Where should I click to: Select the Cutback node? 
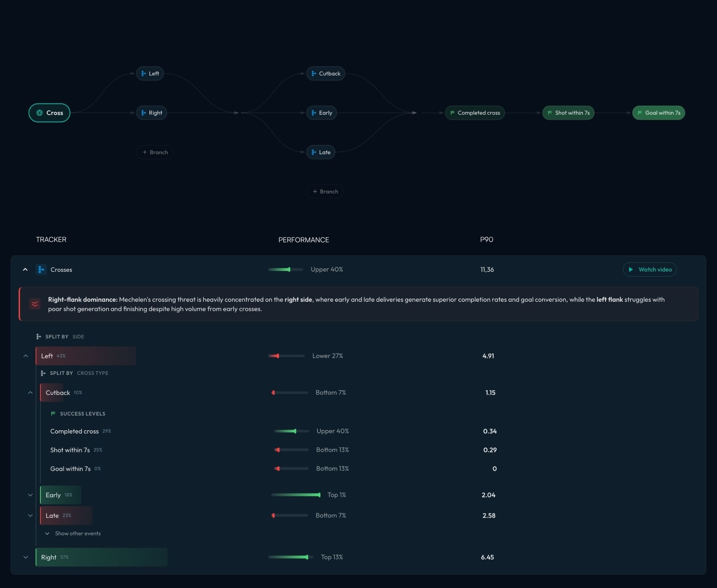pyautogui.click(x=326, y=74)
